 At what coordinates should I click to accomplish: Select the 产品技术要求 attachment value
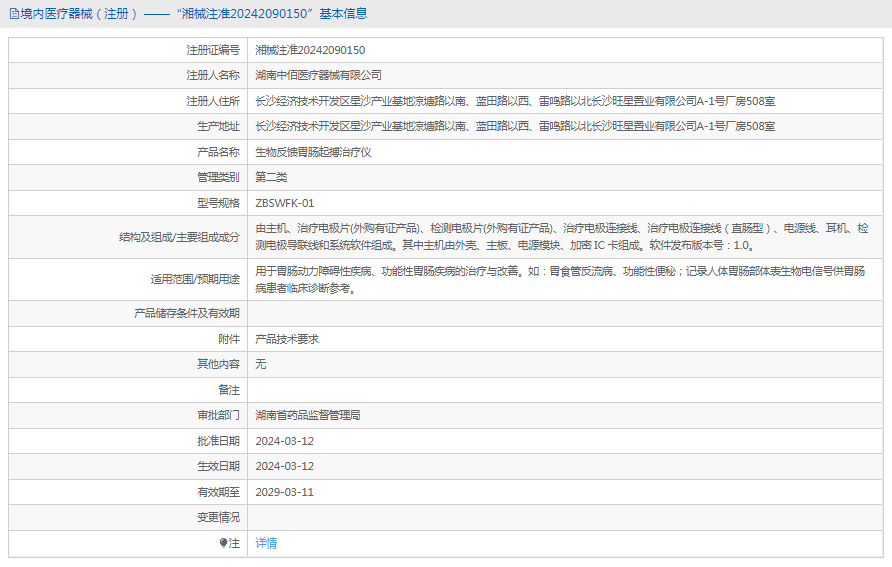[287, 339]
